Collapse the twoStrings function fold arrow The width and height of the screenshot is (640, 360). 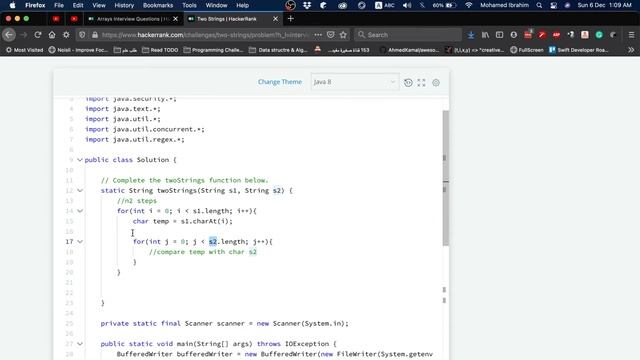[x=80, y=191]
